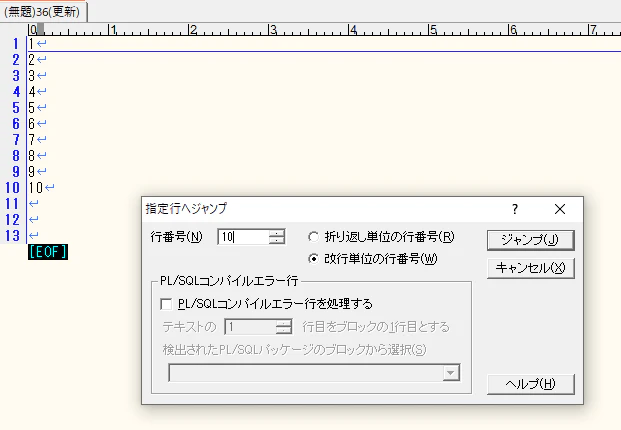Image resolution: width=621 pixels, height=430 pixels.
Task: Click the テキストの line count field
Action: point(250,327)
